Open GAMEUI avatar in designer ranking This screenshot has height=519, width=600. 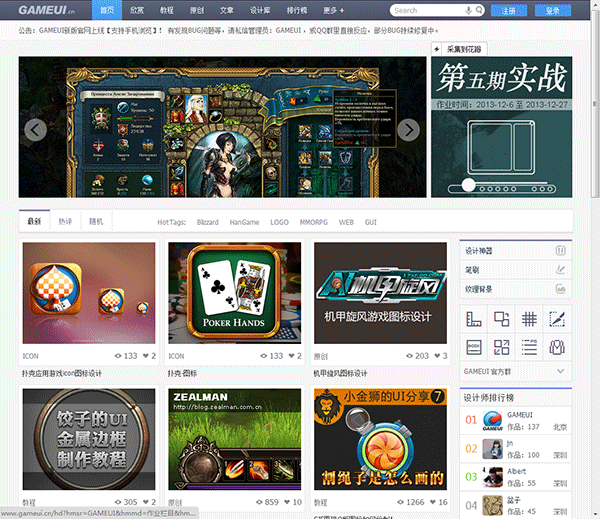[492, 420]
